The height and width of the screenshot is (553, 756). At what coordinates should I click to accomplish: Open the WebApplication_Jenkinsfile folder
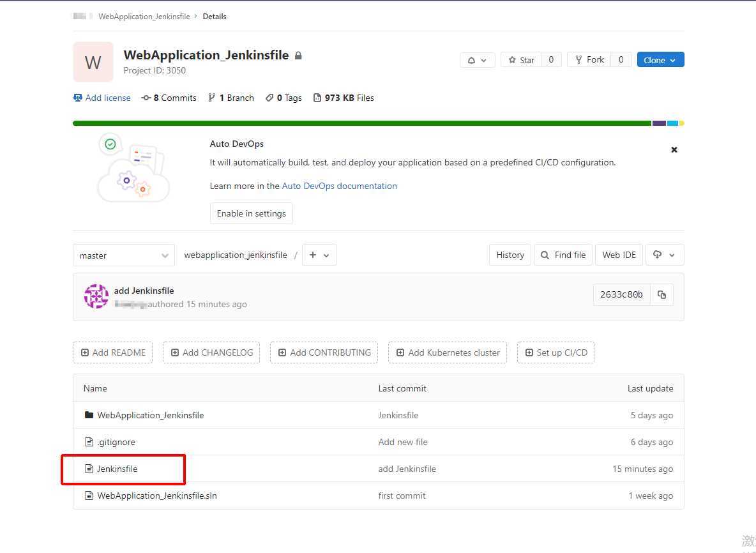(x=151, y=415)
